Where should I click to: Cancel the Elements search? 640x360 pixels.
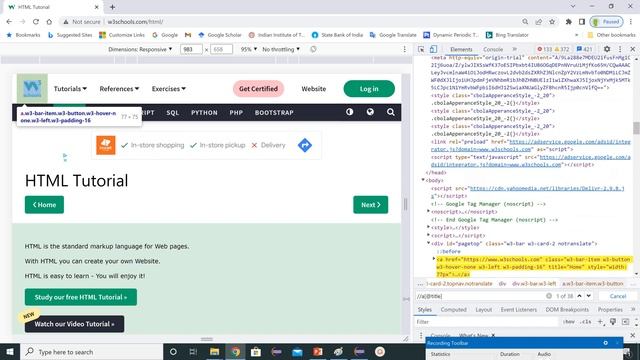[x=618, y=296]
